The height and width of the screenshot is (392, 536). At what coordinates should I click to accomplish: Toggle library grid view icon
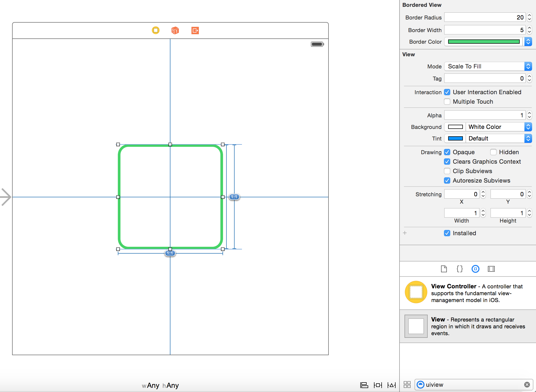coord(407,385)
